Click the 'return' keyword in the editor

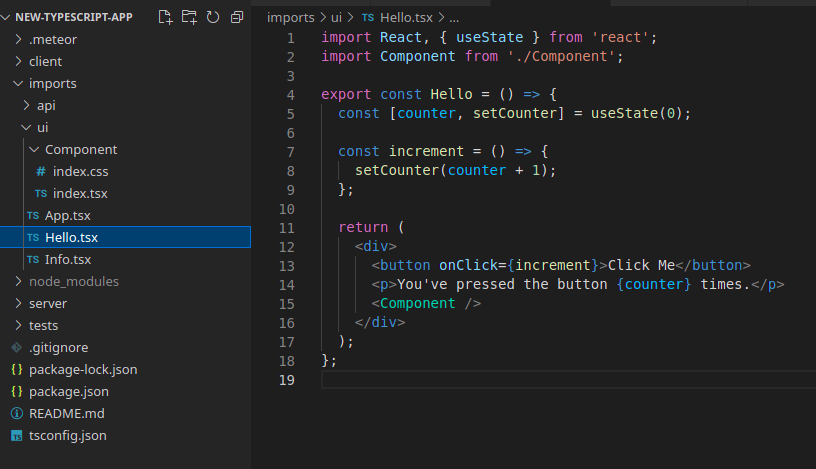pos(363,227)
